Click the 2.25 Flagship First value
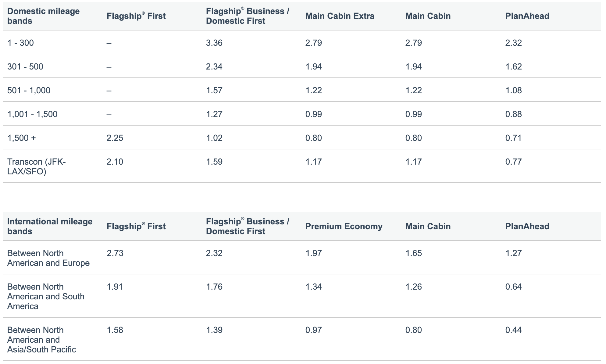606x364 pixels. [x=115, y=138]
